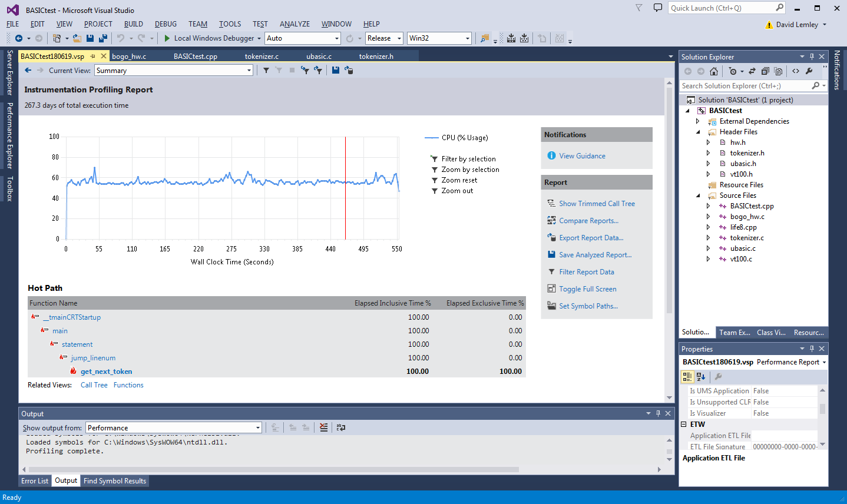The image size is (847, 504).
Task: Click the Properties wrench icon in Solution Explorer
Action: [x=809, y=71]
